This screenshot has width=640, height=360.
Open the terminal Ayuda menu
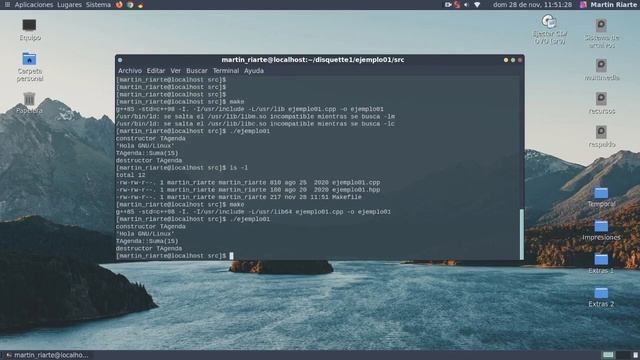click(254, 71)
